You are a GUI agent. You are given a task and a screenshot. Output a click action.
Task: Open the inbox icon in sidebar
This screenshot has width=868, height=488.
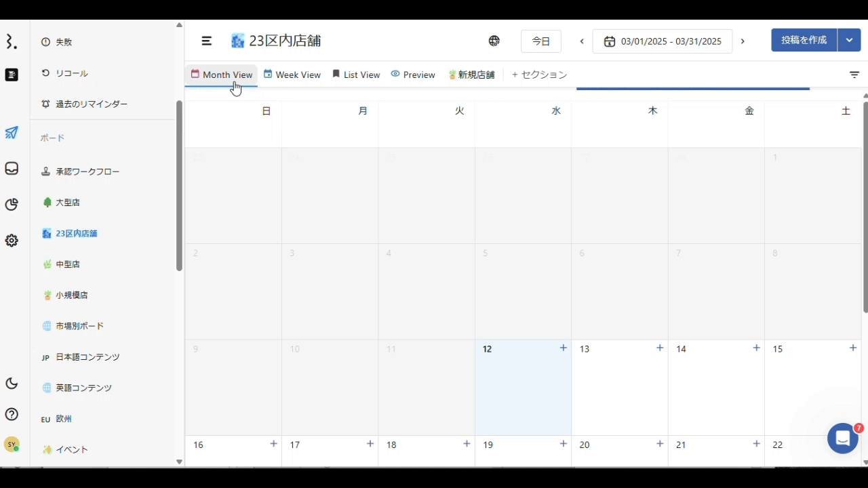[12, 169]
